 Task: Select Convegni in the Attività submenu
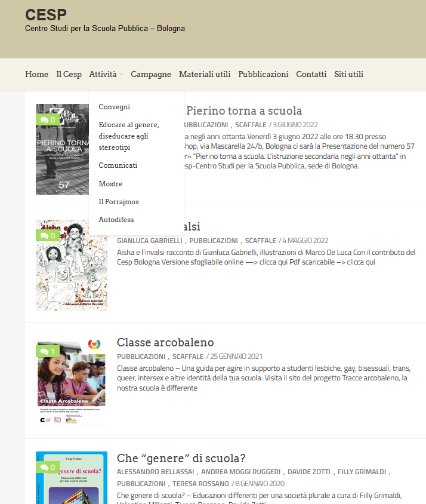point(115,107)
